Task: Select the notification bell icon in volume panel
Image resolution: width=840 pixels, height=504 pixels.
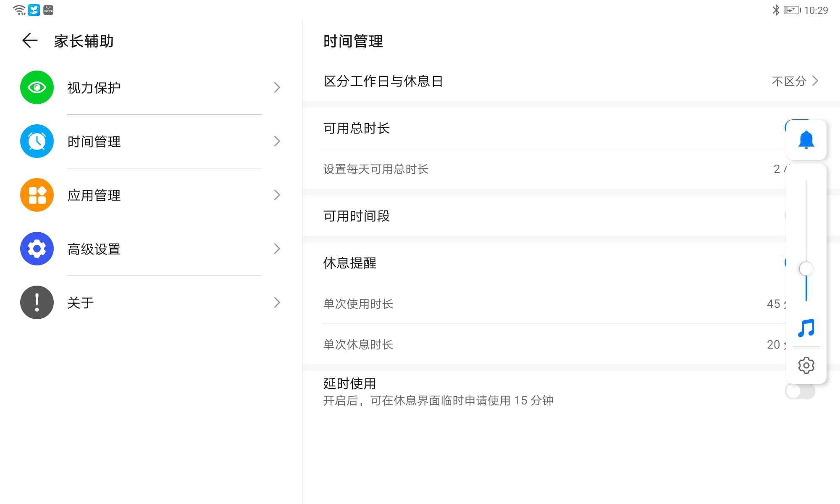Action: (806, 140)
